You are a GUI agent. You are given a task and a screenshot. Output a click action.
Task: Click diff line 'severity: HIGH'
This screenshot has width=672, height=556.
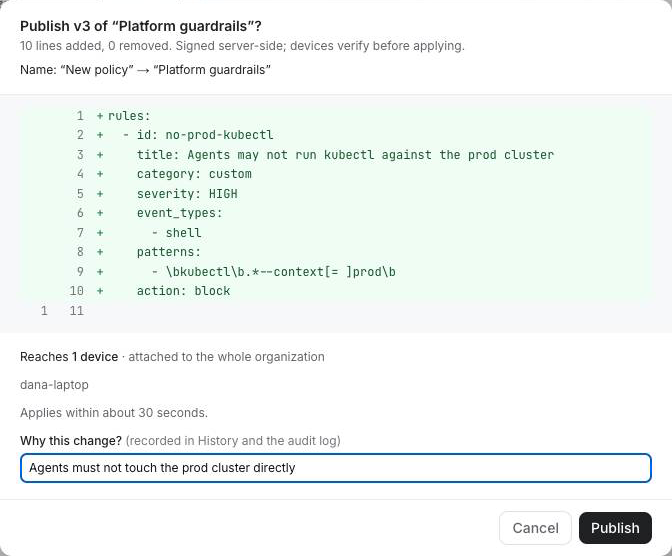click(x=336, y=194)
